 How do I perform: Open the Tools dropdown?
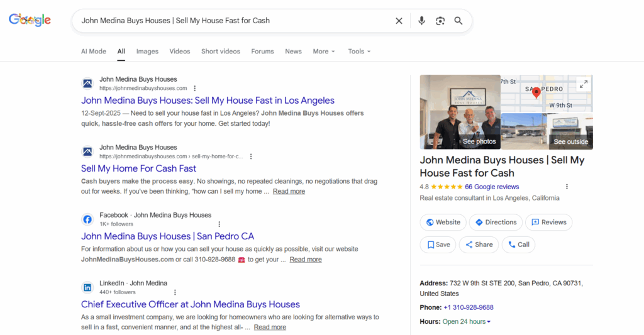[359, 52]
